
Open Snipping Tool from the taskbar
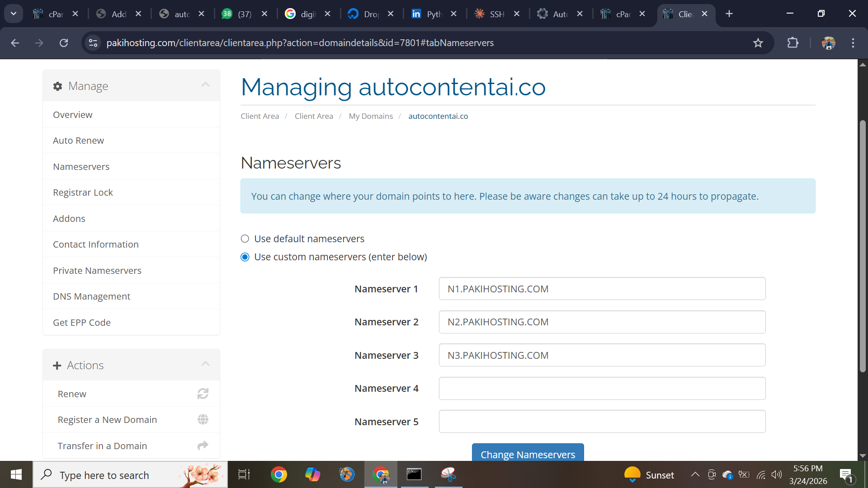click(x=448, y=474)
